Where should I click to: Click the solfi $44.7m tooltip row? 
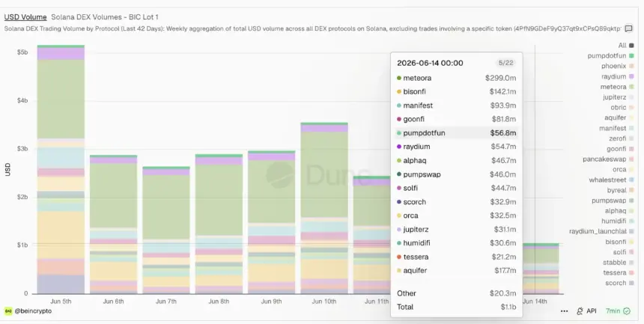[456, 188]
